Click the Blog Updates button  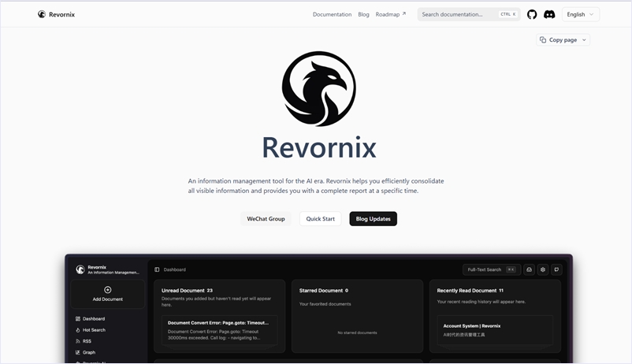(373, 218)
